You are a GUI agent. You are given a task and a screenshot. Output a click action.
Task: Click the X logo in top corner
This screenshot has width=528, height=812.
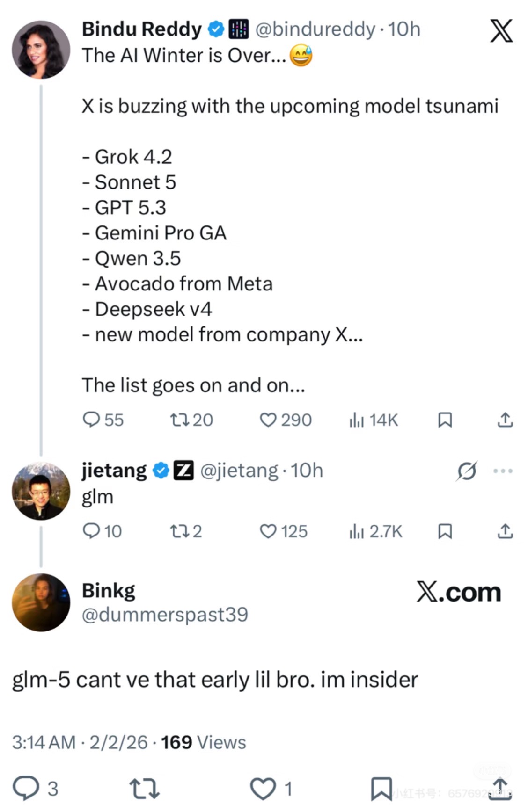click(501, 31)
